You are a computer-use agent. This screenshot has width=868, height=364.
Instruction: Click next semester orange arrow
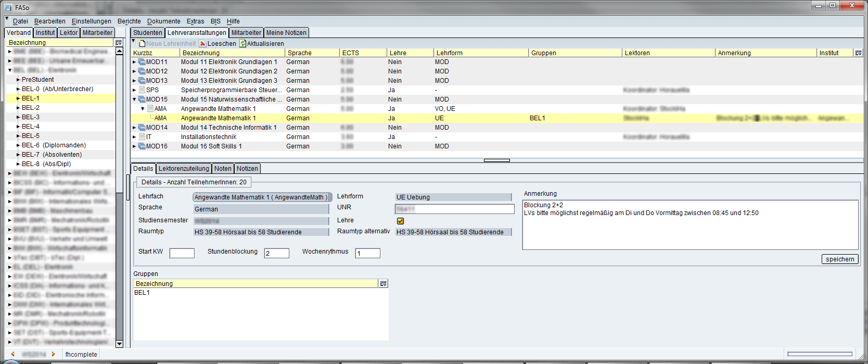(53, 354)
